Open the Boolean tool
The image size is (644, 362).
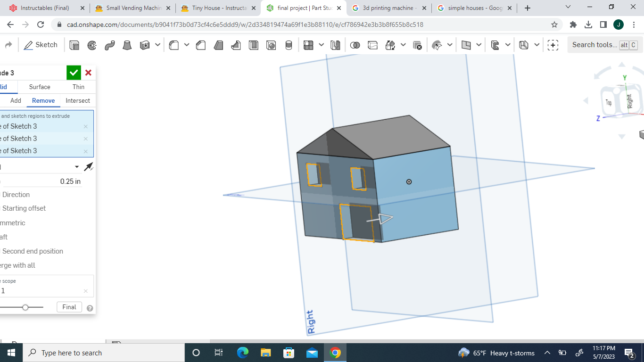[356, 44]
